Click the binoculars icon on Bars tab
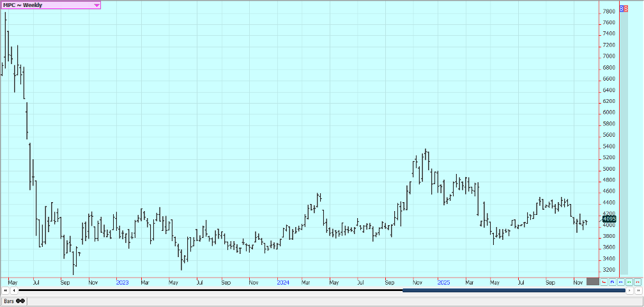This screenshot has width=644, height=307. 20,301
